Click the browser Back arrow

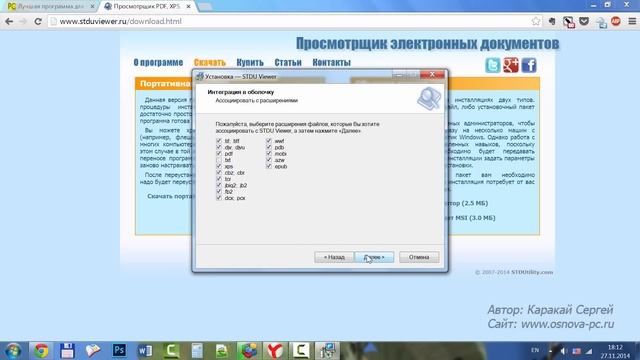[9, 21]
